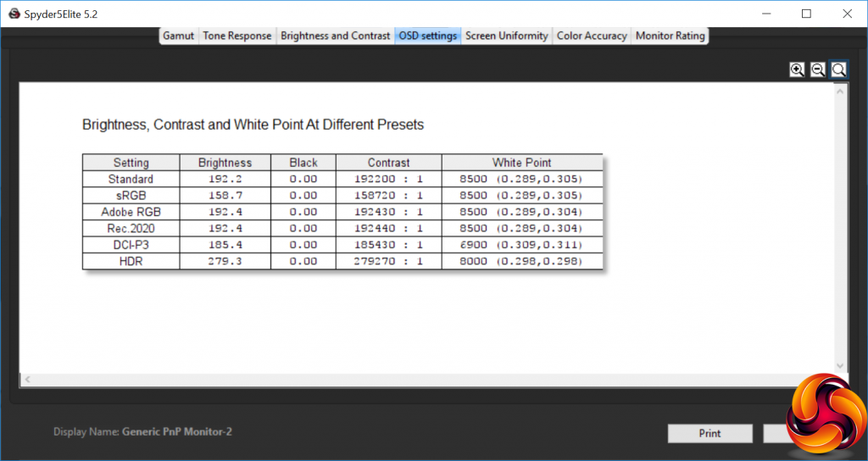Click the report heading about Different Presets
The width and height of the screenshot is (868, 461).
253,125
